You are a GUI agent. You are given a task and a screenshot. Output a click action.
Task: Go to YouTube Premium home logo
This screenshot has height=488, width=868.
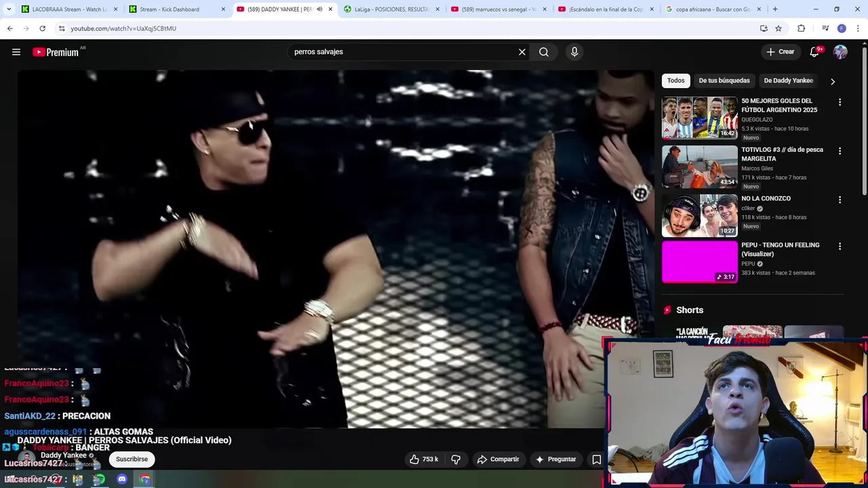[x=56, y=52]
